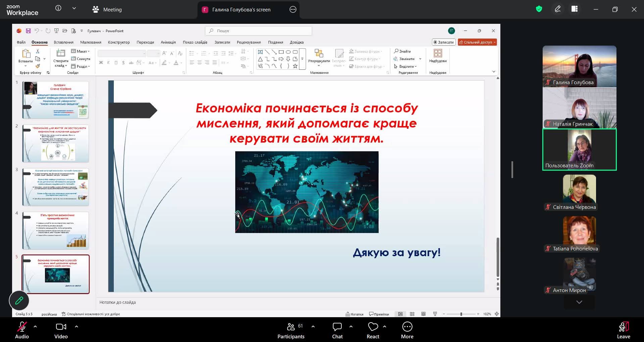644x342 pixels.
Task: Toggle the camera with Video button
Action: 61,331
